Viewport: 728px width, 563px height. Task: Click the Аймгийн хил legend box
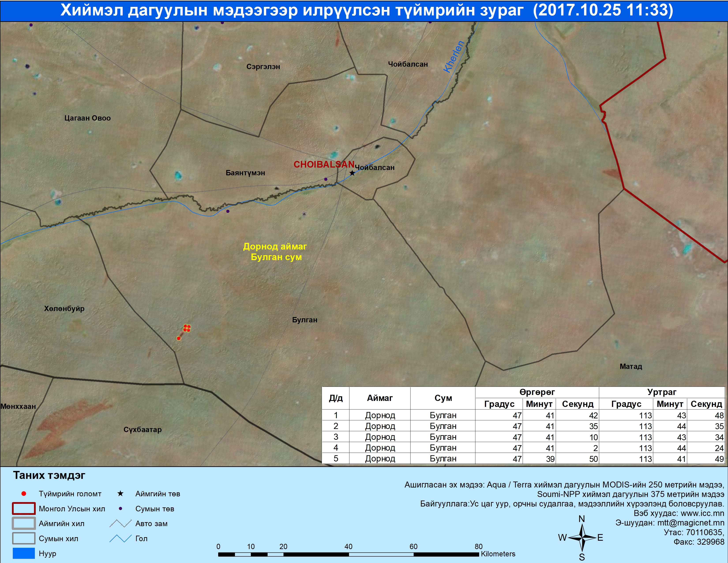coord(24,523)
